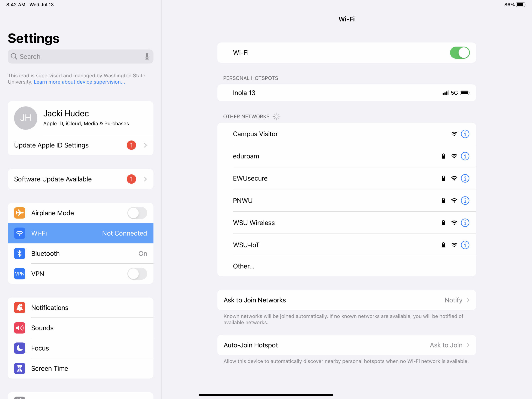Tap the Search input field
This screenshot has width=532, height=399.
point(81,57)
